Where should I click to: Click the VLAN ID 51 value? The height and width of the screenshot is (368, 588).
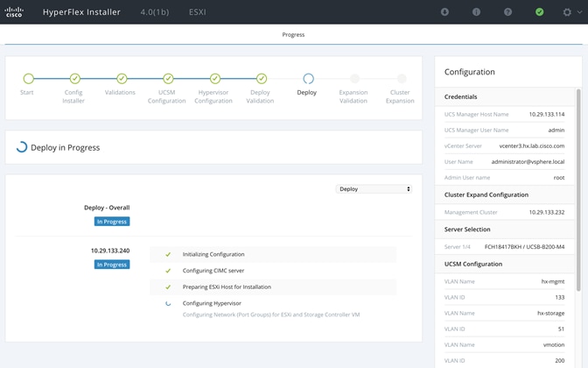tap(561, 329)
